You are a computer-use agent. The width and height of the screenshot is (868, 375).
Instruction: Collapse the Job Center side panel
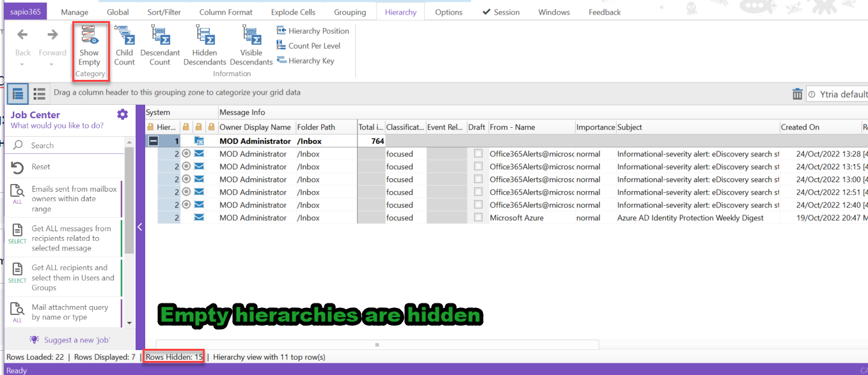click(x=139, y=226)
